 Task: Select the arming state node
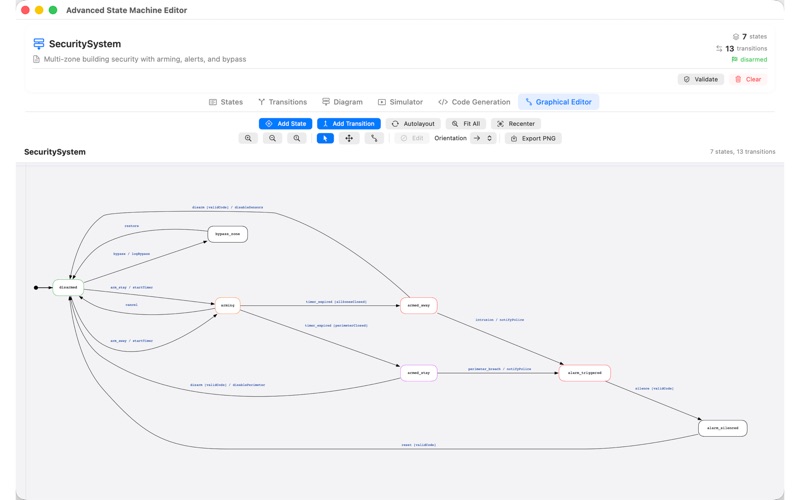[228, 306]
